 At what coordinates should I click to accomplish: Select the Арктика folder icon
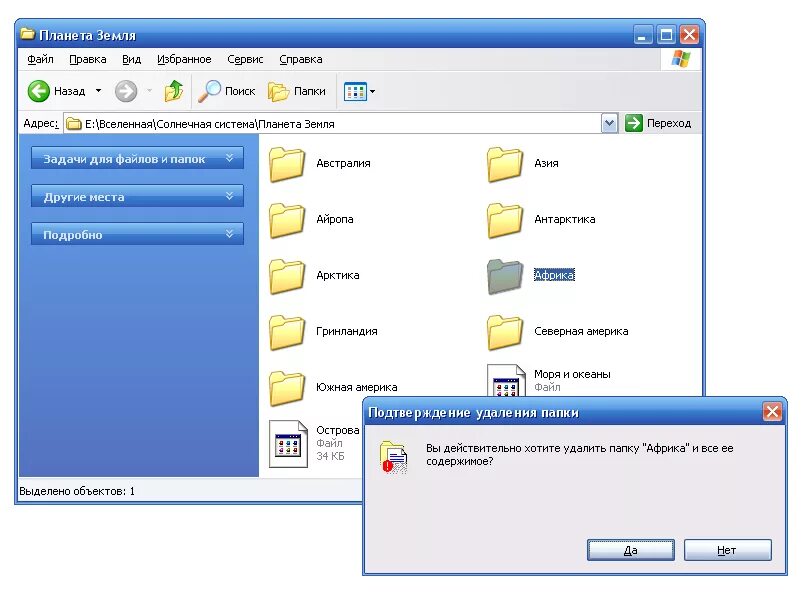[287, 276]
